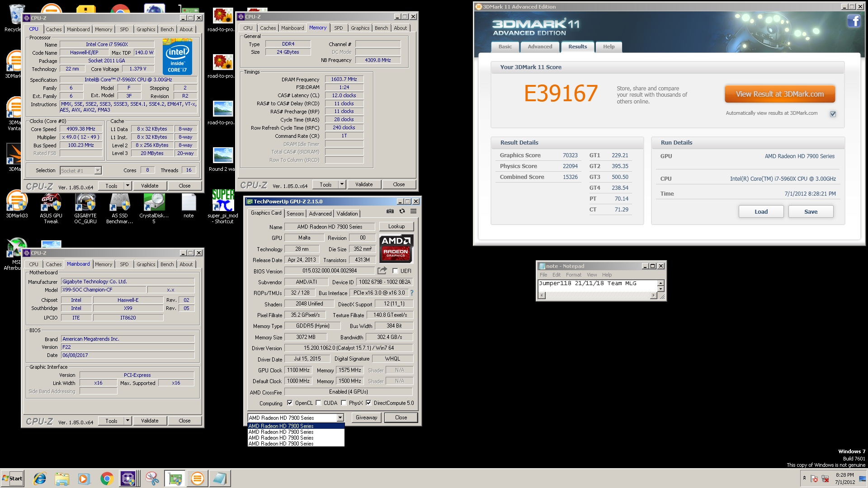Click the Notepad vertical scrollbar down arrow
Image resolution: width=868 pixels, height=488 pixels.
[x=660, y=289]
